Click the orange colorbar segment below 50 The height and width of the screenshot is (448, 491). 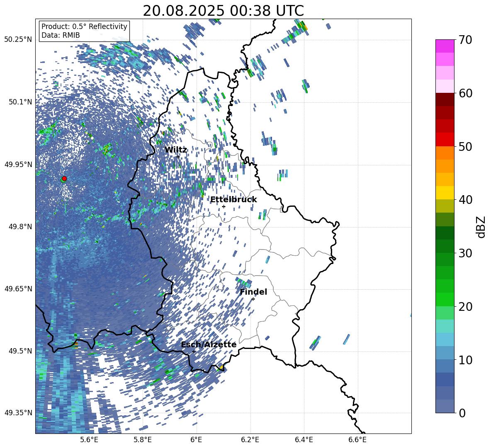[445, 153]
